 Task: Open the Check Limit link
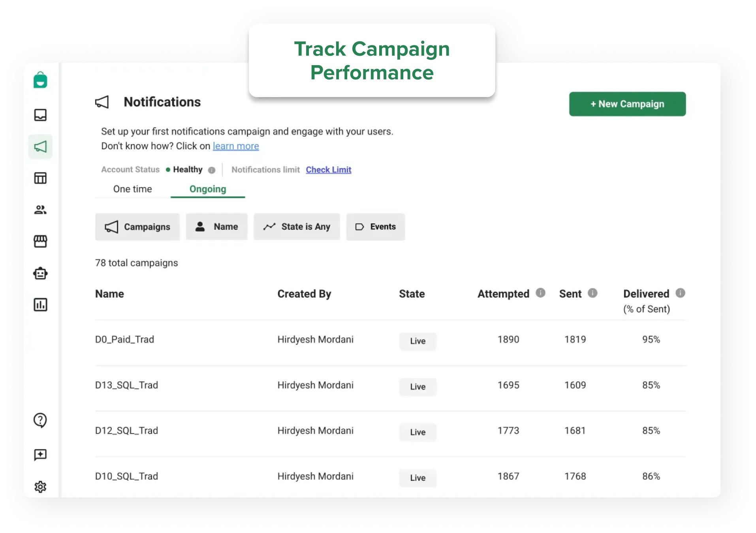(x=328, y=170)
